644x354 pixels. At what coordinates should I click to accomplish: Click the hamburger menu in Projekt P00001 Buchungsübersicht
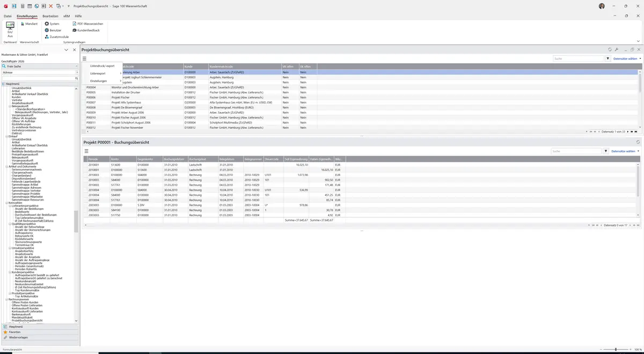(86, 151)
